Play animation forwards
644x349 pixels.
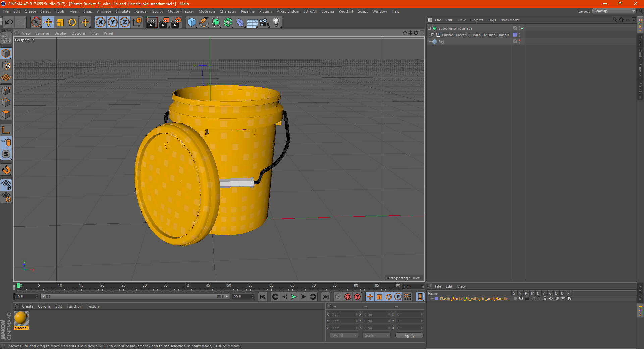pyautogui.click(x=294, y=297)
